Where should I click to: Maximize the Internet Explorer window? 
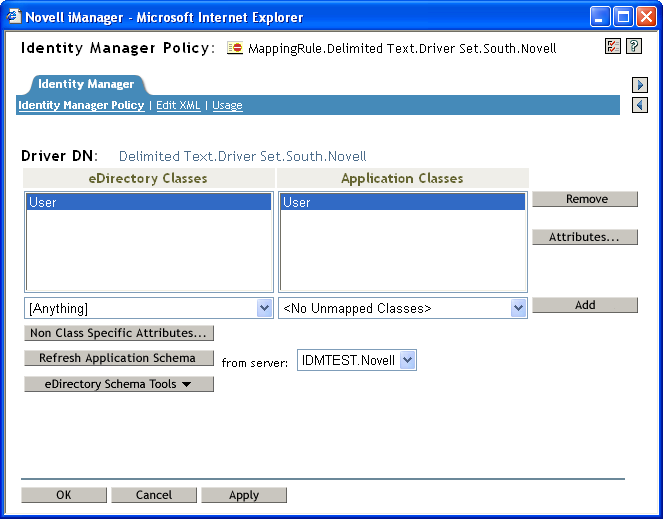pos(623,17)
